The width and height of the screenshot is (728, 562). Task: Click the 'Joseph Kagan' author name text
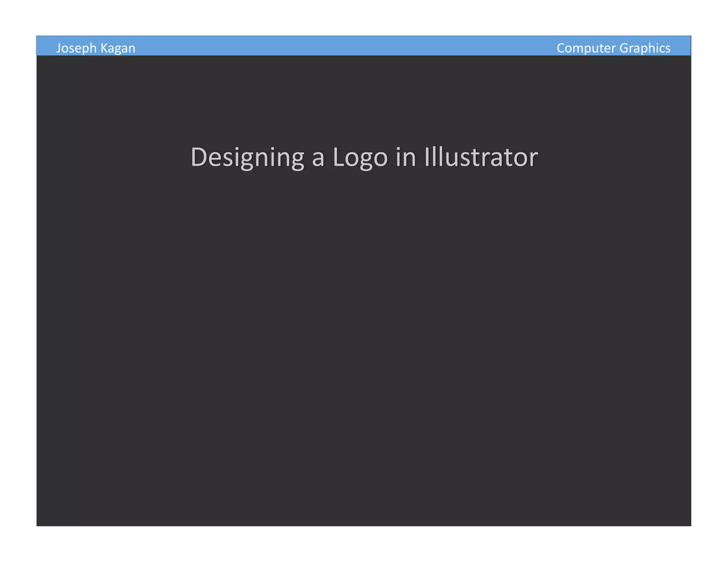96,48
